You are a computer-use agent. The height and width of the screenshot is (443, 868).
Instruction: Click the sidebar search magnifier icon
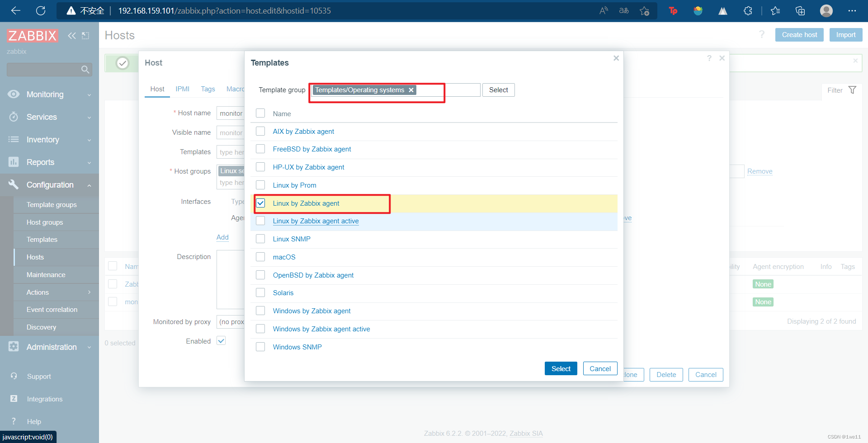pyautogui.click(x=85, y=70)
